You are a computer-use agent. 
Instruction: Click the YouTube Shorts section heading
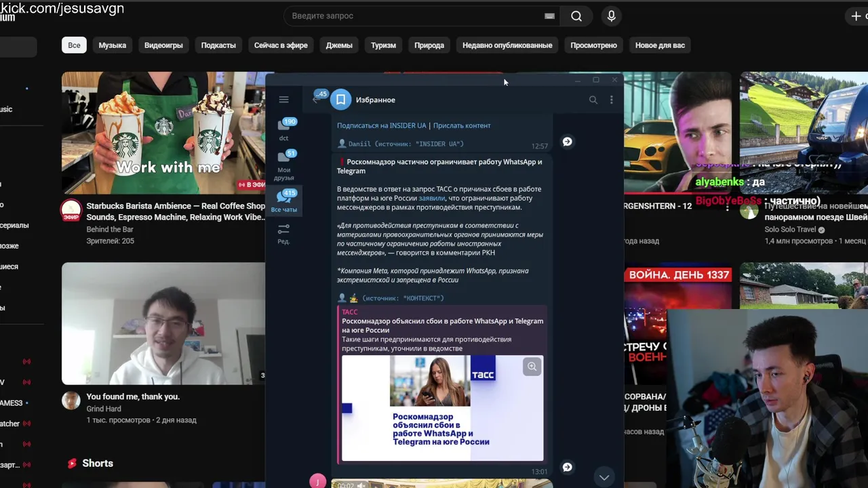[98, 464]
